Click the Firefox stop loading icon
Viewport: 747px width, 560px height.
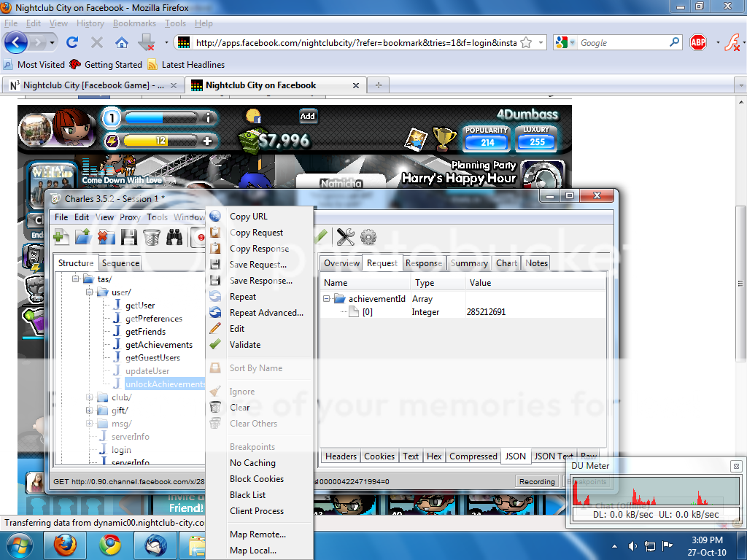97,43
